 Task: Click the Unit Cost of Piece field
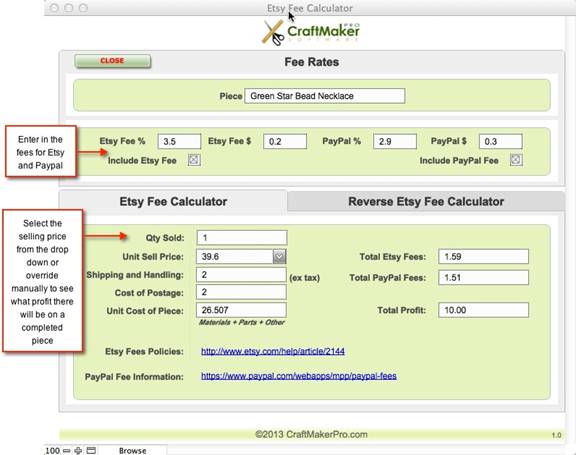click(x=241, y=310)
